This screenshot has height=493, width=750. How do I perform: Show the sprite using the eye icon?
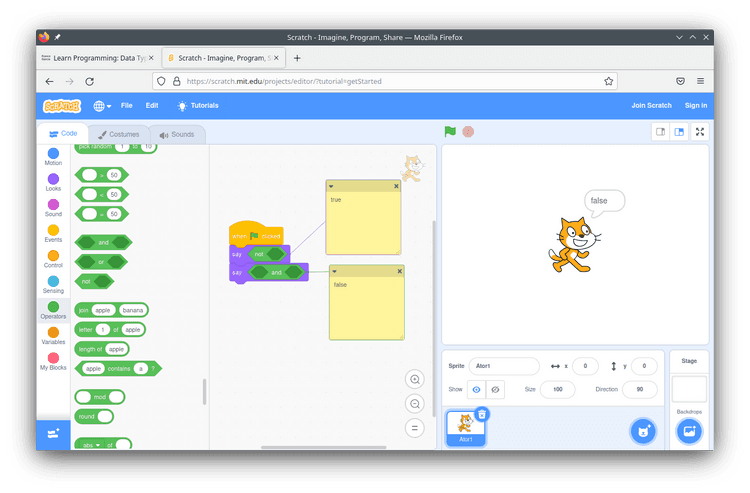476,389
